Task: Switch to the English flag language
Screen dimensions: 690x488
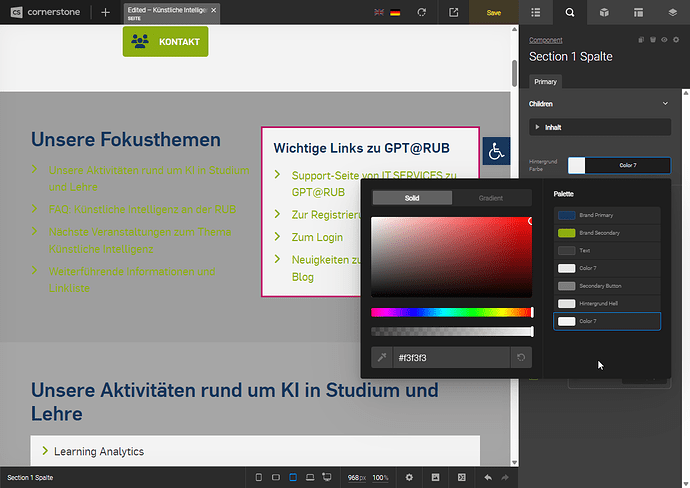Action: [379, 12]
